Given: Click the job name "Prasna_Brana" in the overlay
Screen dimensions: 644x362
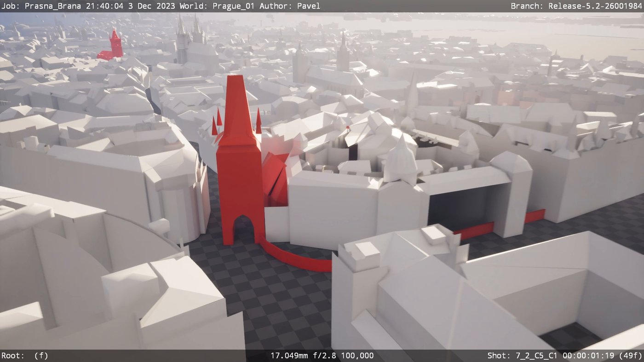Looking at the screenshot, I should (x=53, y=6).
